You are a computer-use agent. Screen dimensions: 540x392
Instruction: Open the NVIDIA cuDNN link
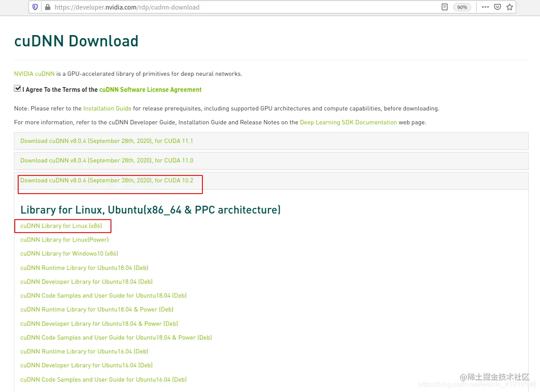click(34, 74)
